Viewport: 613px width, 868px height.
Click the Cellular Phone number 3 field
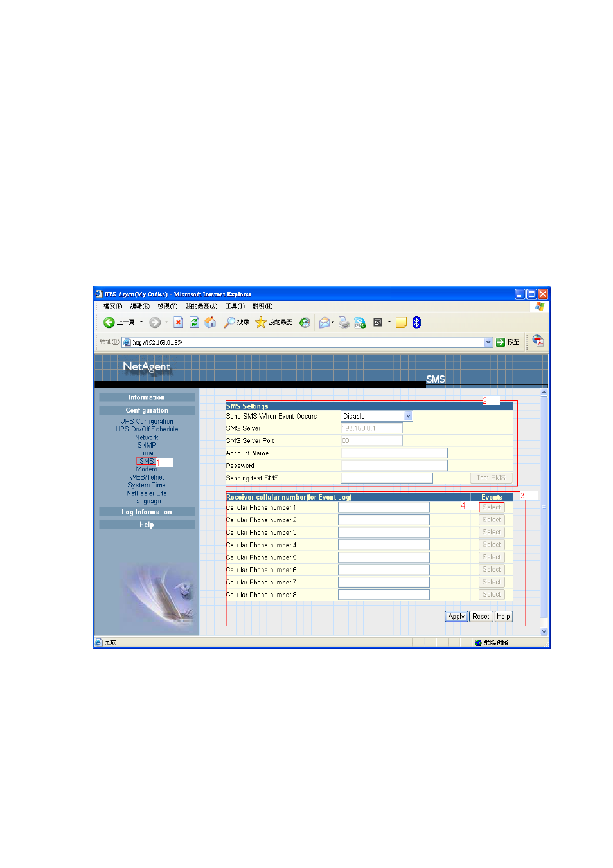pyautogui.click(x=384, y=532)
